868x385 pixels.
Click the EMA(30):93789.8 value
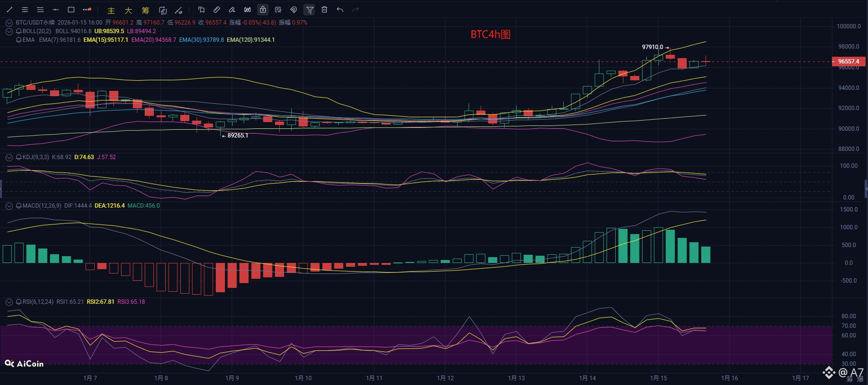[201, 40]
